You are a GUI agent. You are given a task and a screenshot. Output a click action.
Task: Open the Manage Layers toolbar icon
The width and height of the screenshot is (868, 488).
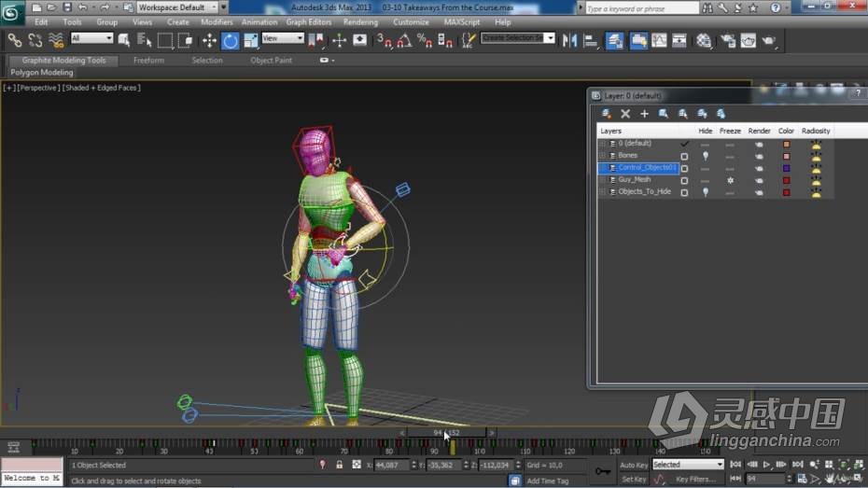pos(614,40)
